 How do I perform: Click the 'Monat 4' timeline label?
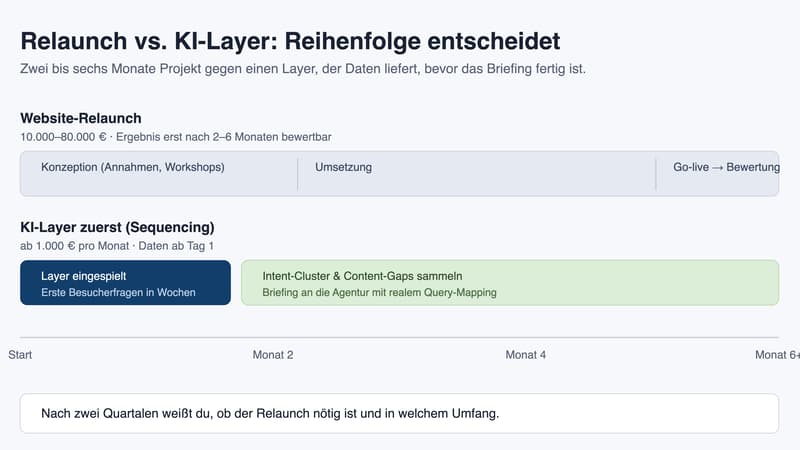point(526,355)
